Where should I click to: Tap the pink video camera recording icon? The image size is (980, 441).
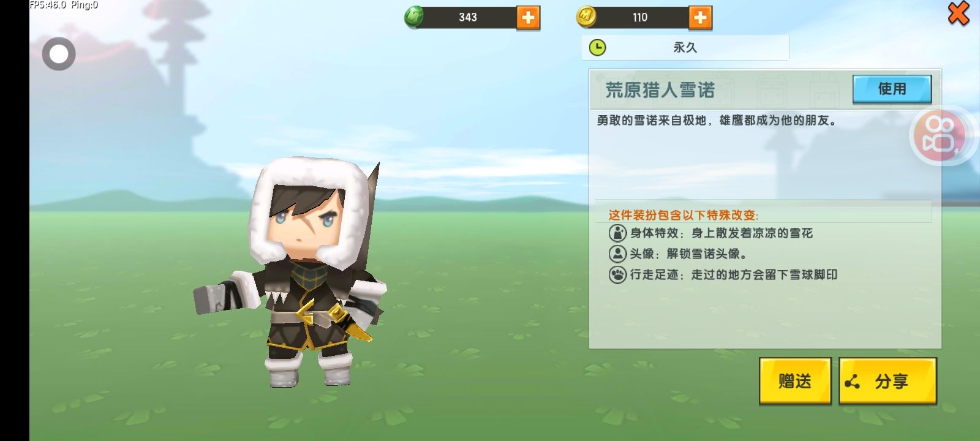click(x=940, y=135)
